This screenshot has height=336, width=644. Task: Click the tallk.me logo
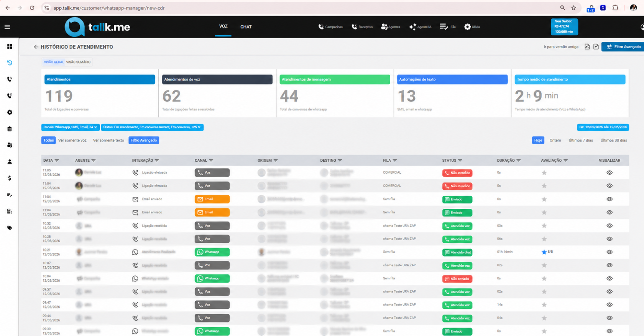click(x=97, y=27)
